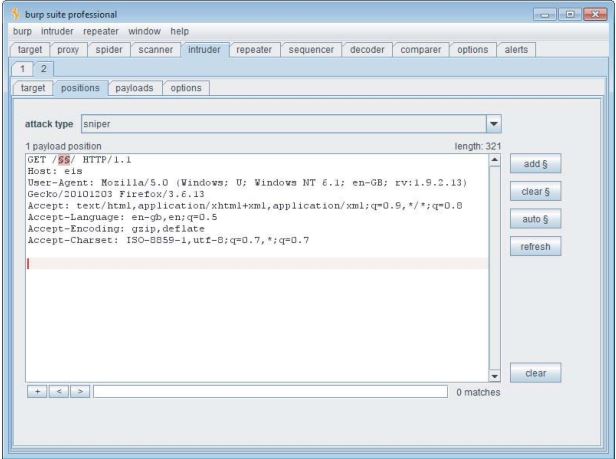
Task: Open the intruder menu in menu bar
Action: (x=57, y=31)
